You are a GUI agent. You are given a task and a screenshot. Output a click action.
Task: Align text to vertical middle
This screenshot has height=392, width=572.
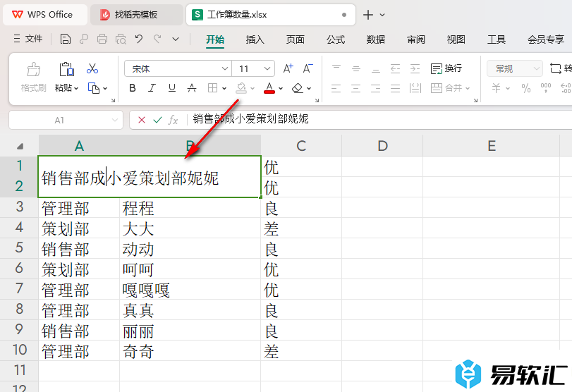click(356, 68)
